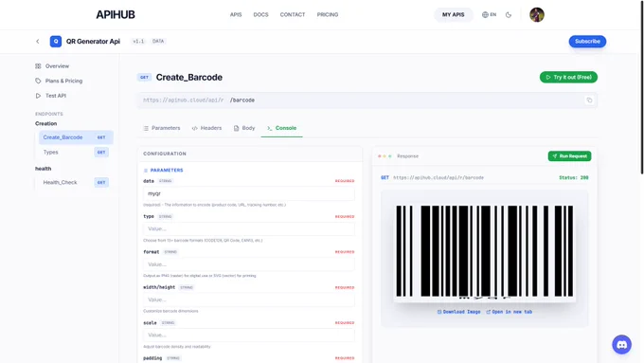Select the Console tab

pyautogui.click(x=282, y=128)
